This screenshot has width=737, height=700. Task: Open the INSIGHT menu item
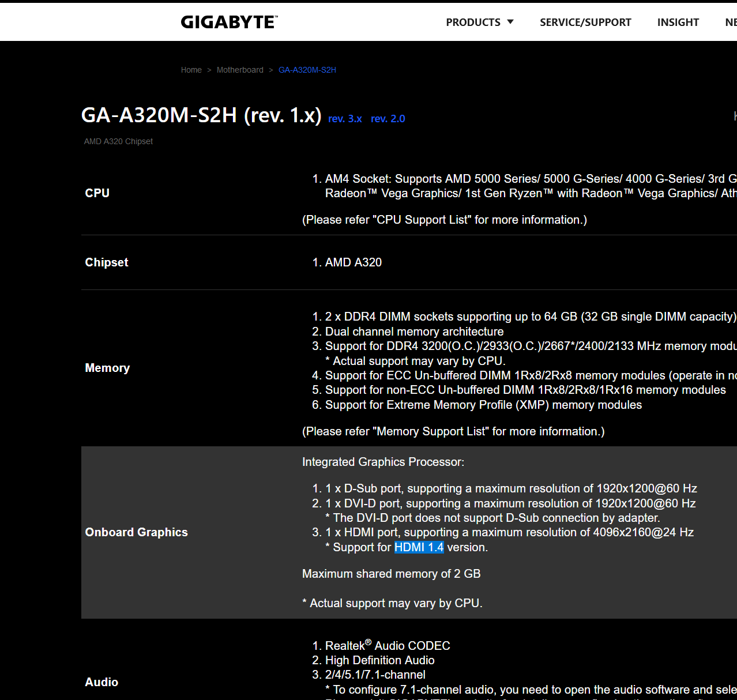click(678, 22)
